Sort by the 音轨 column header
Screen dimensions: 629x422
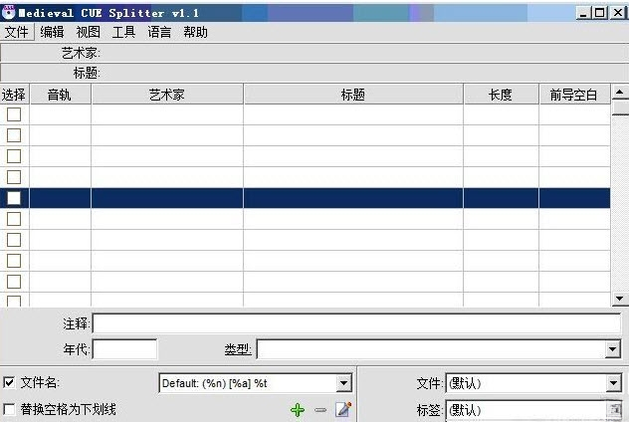pos(60,95)
